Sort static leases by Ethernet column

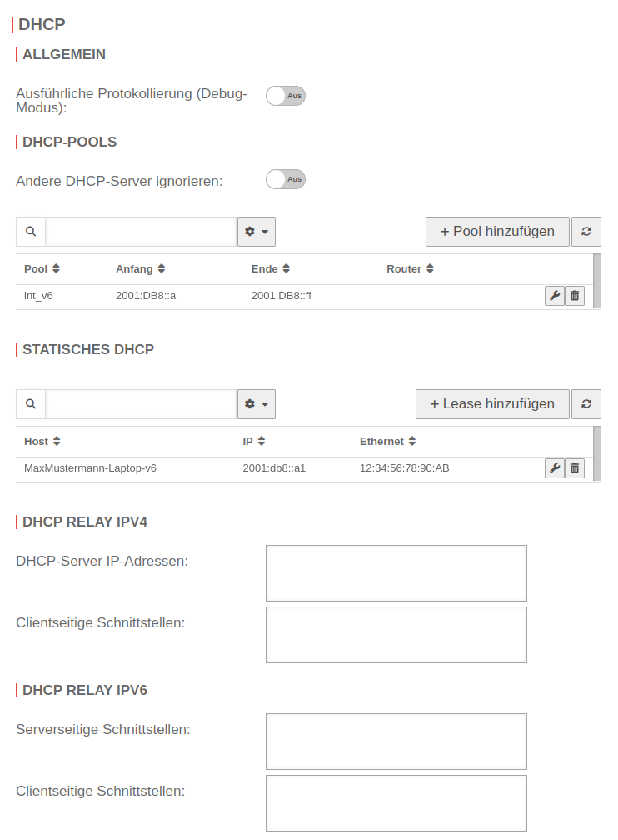[x=387, y=442]
